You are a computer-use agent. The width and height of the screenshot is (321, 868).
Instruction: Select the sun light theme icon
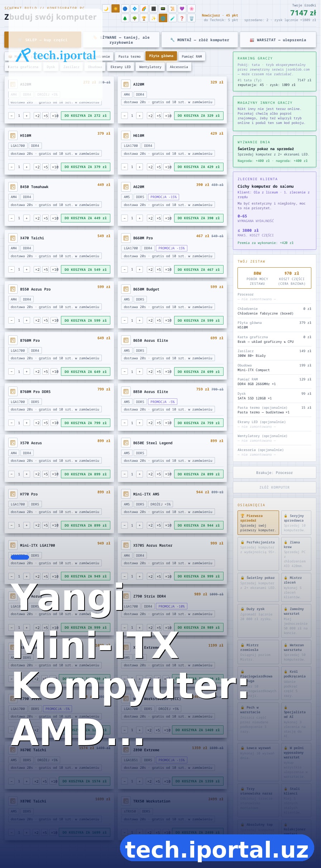coord(115,8)
